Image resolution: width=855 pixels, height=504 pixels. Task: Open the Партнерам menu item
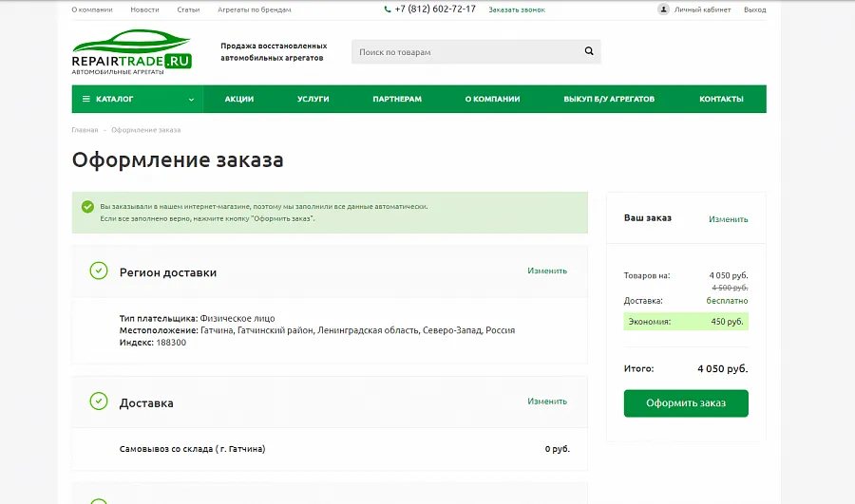[397, 99]
